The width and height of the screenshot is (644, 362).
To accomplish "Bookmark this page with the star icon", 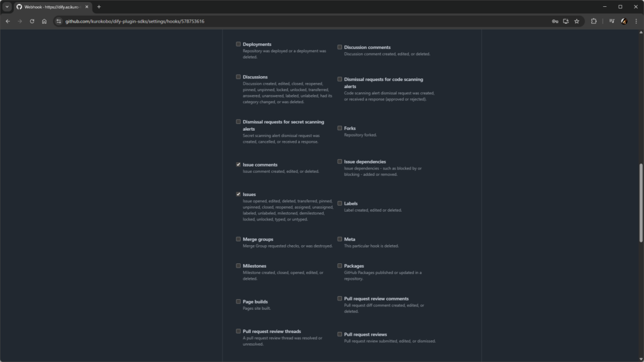I will tap(577, 21).
